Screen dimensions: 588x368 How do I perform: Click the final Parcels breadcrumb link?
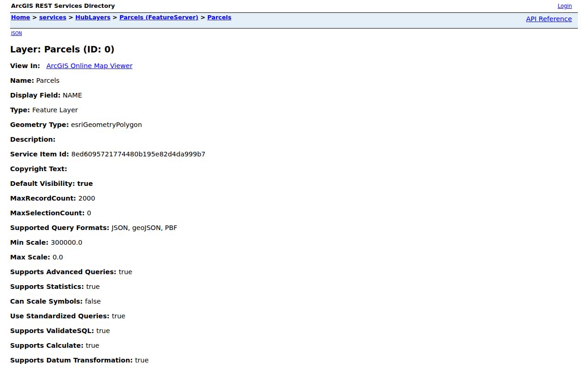click(219, 17)
